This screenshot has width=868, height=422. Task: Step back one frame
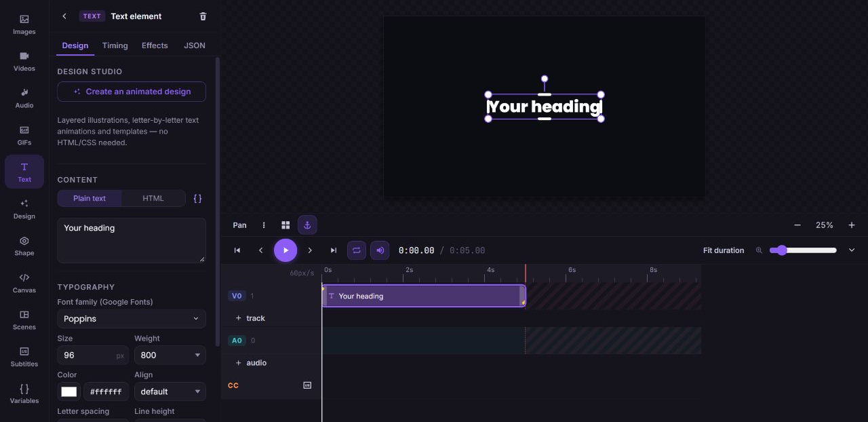[261, 250]
